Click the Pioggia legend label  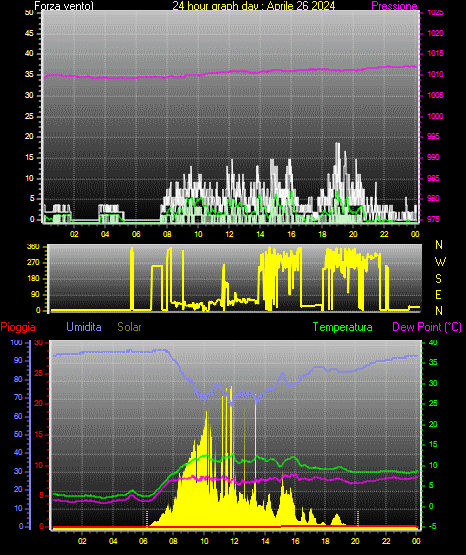(x=18, y=327)
